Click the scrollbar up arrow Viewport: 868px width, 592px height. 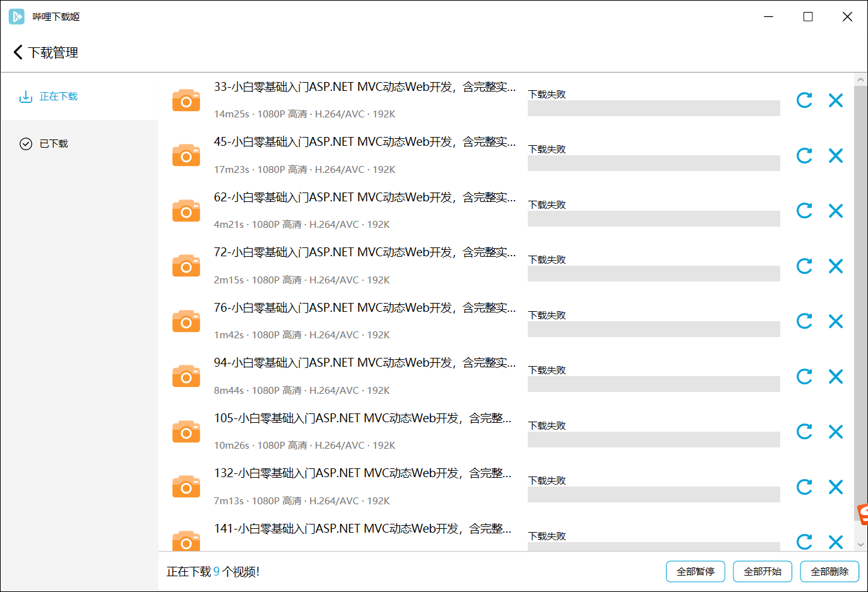tap(860, 80)
